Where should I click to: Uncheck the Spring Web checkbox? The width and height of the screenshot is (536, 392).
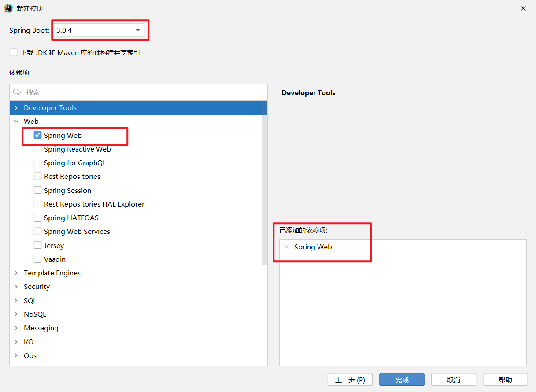coord(38,135)
